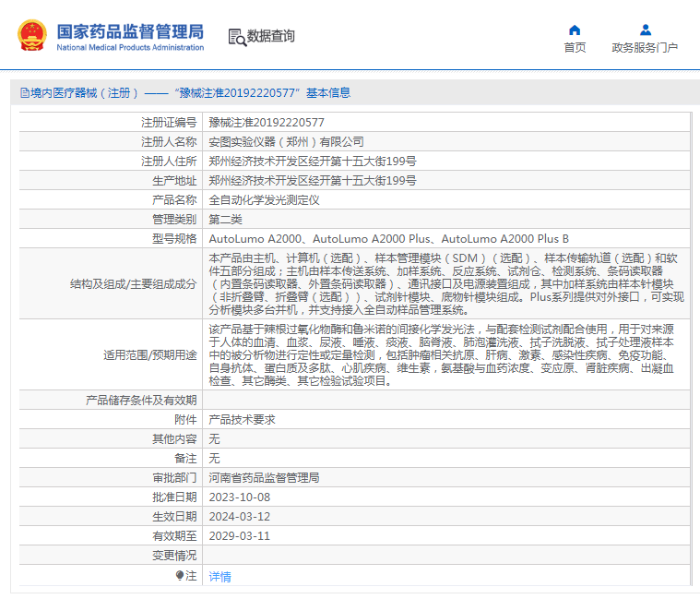The width and height of the screenshot is (700, 599).
Task: Click the 政务服务门户 user icon
Action: pyautogui.click(x=645, y=30)
